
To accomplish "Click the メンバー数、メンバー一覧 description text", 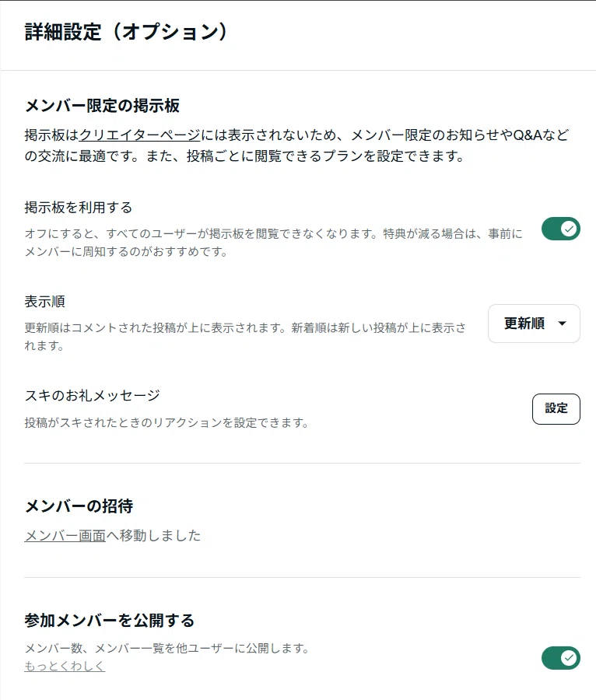I will 167,648.
